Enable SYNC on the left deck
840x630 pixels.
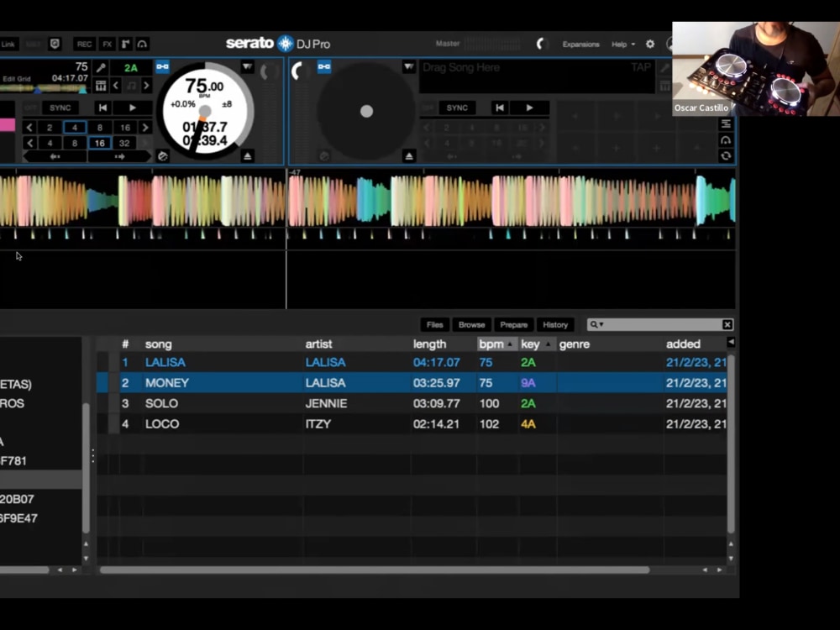[x=60, y=108]
